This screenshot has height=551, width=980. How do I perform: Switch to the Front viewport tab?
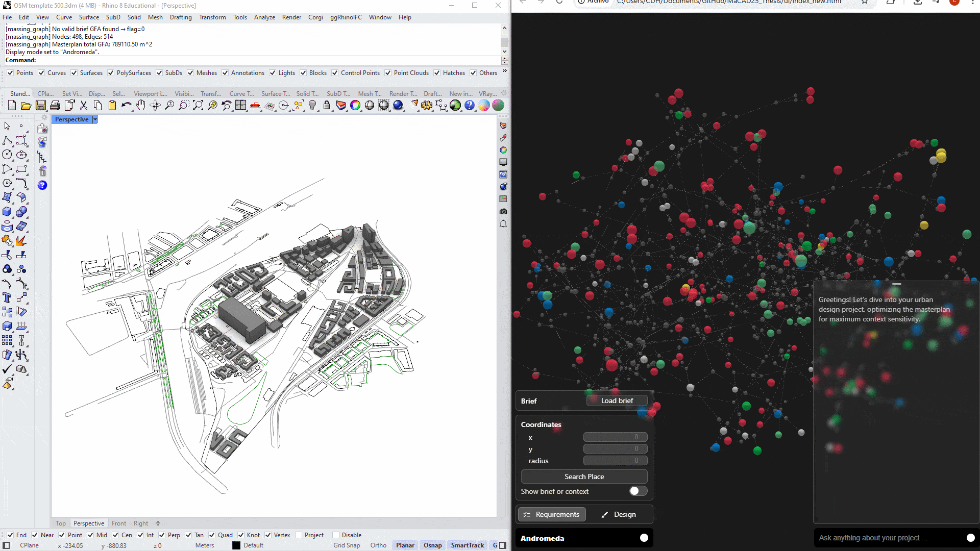pos(118,523)
